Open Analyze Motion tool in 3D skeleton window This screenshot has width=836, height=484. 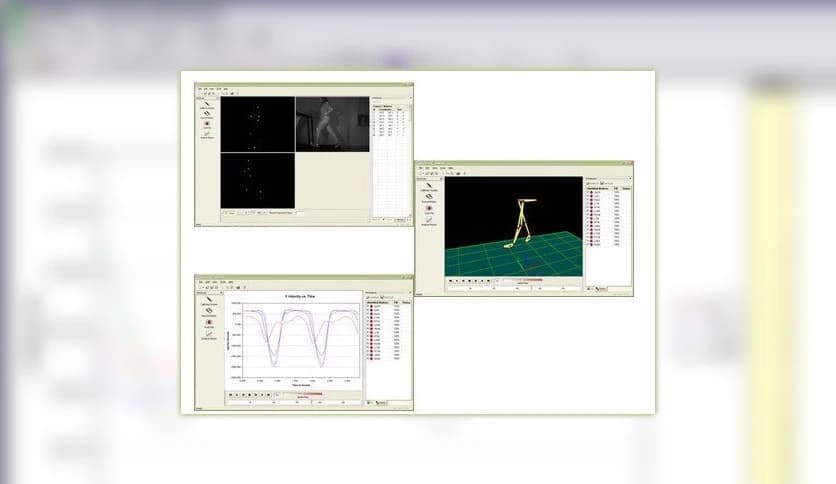[x=429, y=220]
